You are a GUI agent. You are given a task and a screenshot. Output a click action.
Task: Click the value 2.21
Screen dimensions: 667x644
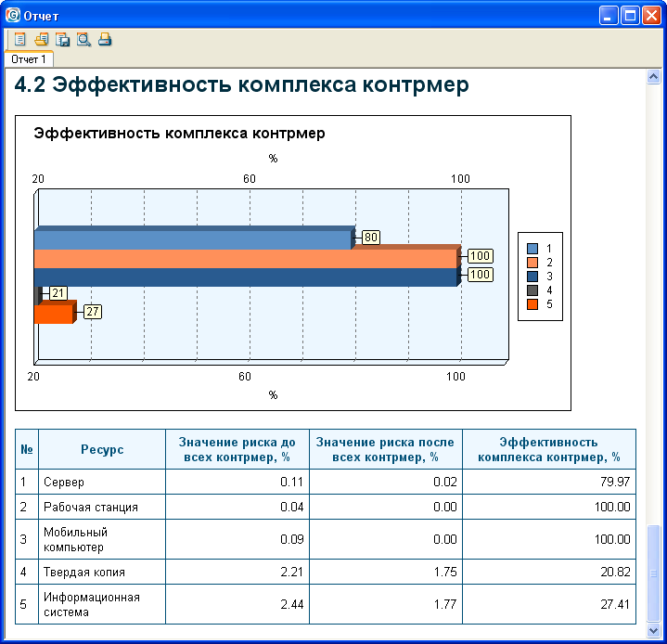292,572
